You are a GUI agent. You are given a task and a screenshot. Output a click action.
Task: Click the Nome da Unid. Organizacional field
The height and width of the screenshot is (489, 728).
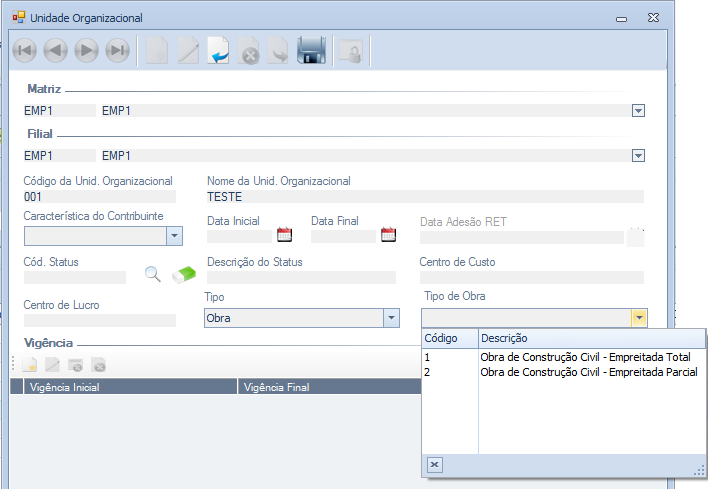[425, 197]
